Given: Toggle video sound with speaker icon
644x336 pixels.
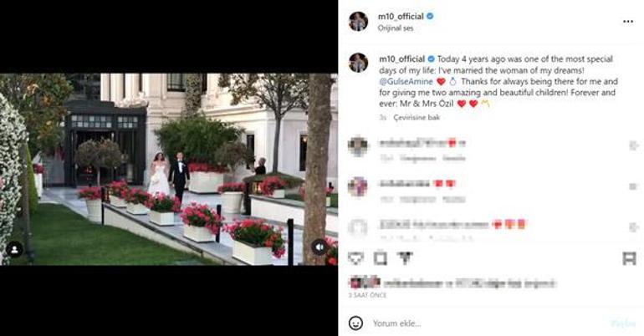Looking at the screenshot, I should (x=319, y=247).
